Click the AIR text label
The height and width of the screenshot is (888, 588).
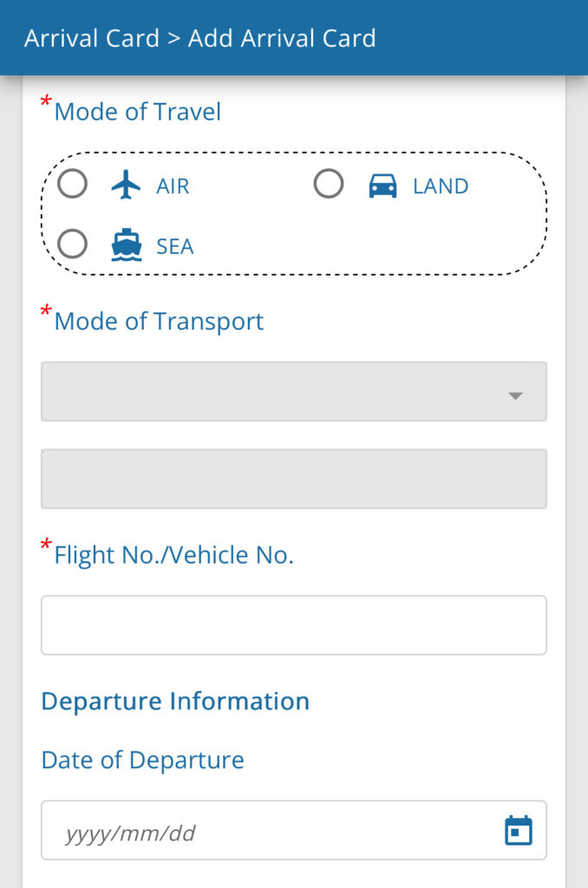[x=173, y=186]
